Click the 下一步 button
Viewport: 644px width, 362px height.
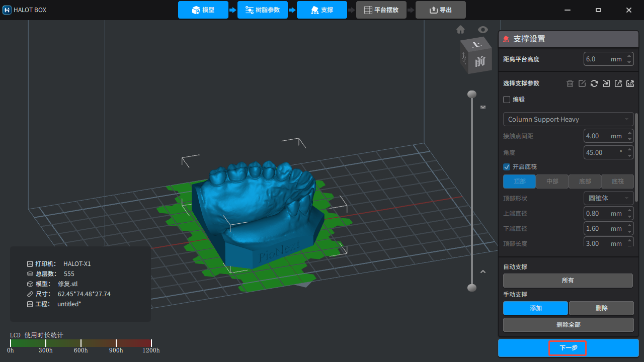tap(569, 348)
